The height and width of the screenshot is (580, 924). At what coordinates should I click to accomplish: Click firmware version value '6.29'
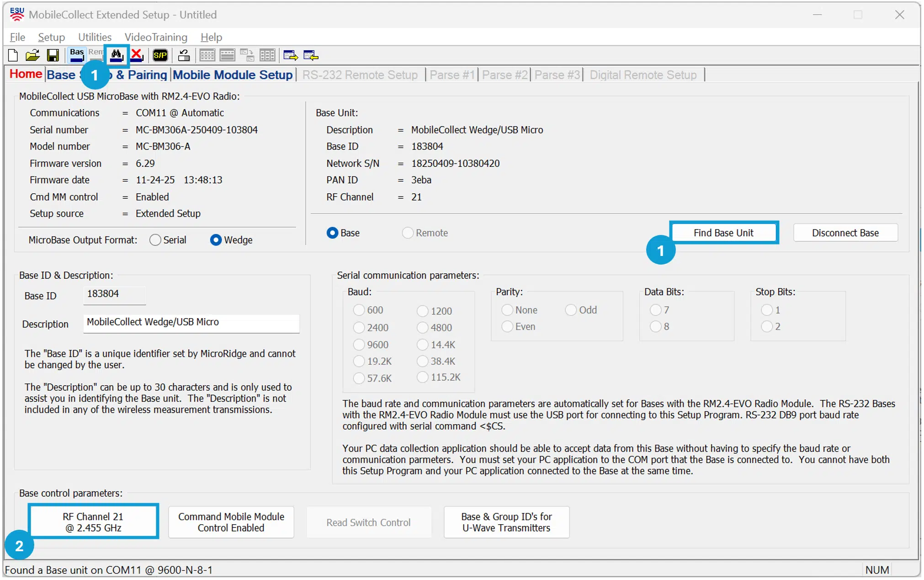click(145, 163)
